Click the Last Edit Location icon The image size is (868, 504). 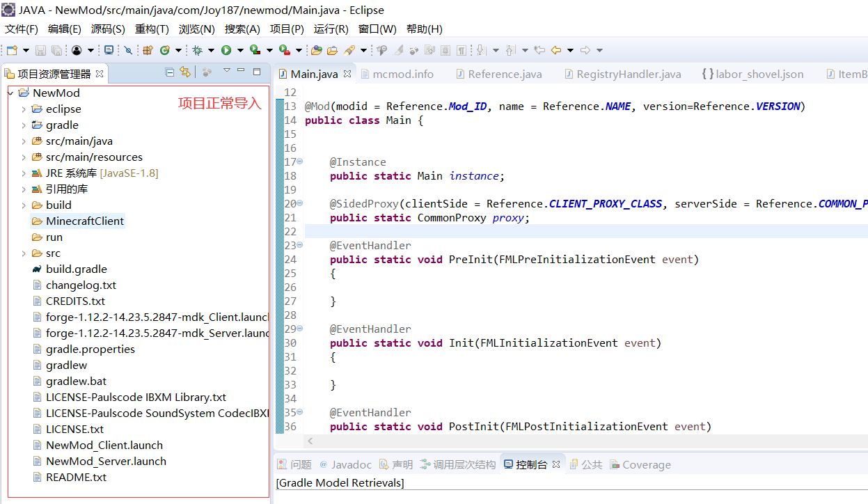(x=539, y=50)
